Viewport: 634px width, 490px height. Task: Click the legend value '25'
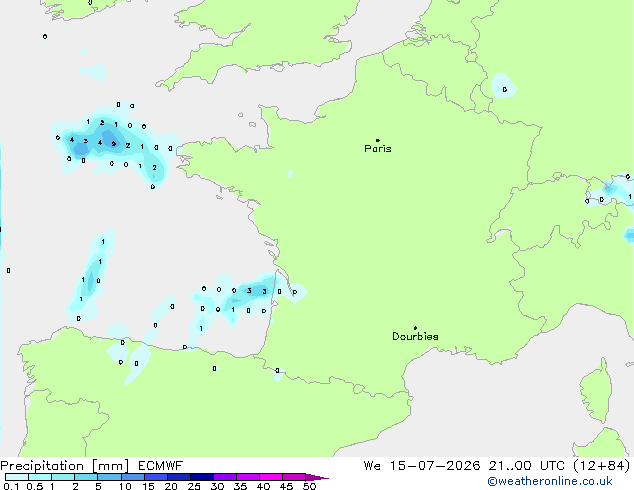(x=194, y=486)
